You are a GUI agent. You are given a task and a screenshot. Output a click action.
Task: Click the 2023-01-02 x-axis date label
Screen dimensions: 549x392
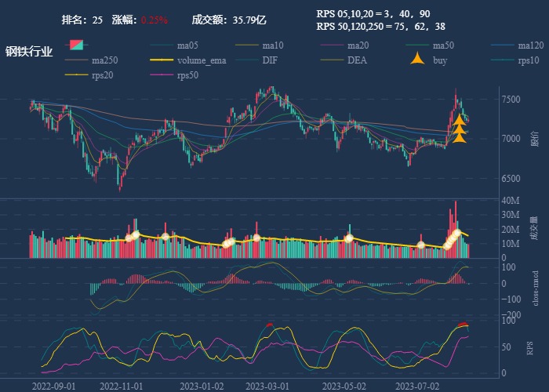(x=202, y=386)
